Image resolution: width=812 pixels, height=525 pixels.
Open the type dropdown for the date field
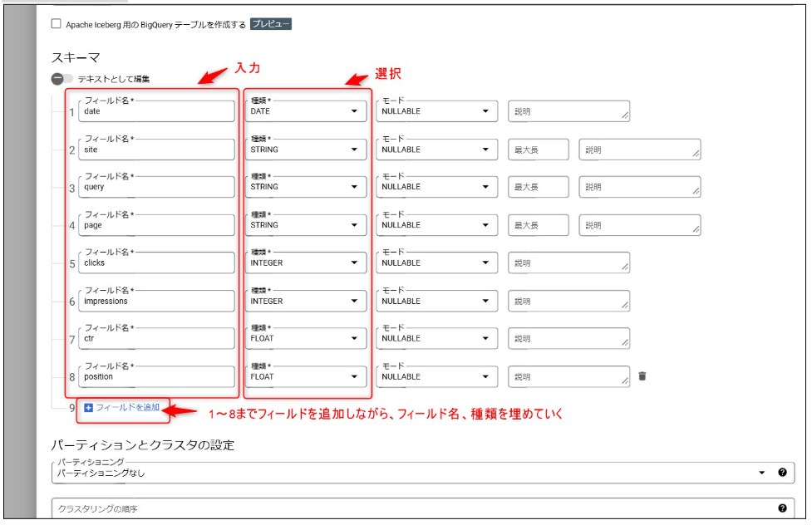point(306,111)
